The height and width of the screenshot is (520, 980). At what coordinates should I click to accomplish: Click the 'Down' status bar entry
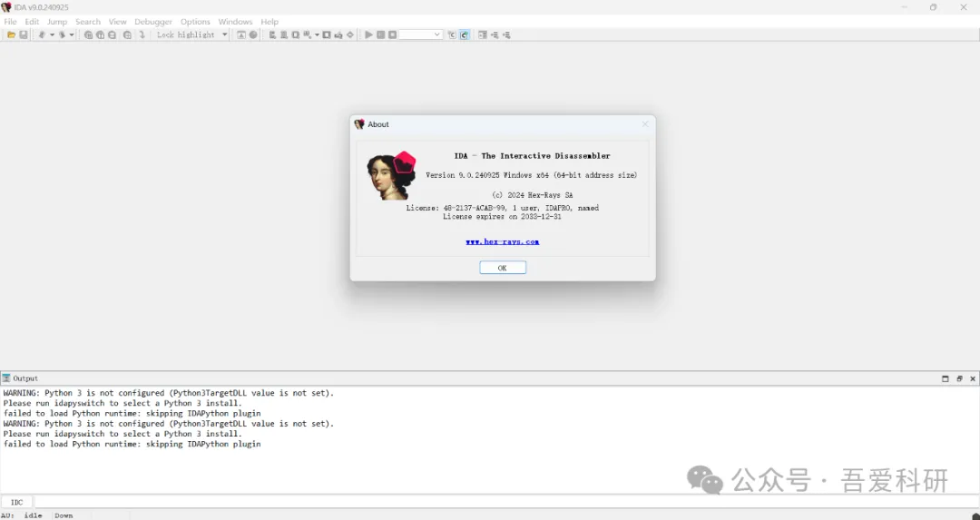[x=64, y=515]
